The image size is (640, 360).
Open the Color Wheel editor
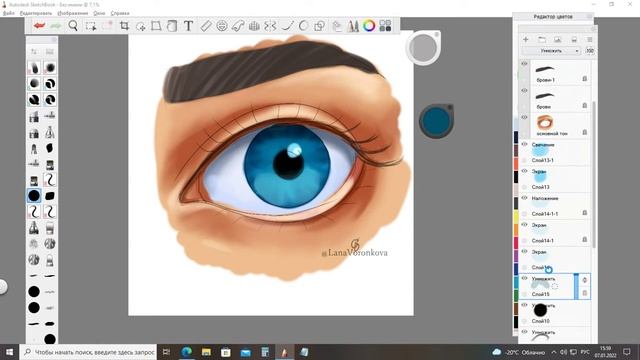pyautogui.click(x=369, y=26)
